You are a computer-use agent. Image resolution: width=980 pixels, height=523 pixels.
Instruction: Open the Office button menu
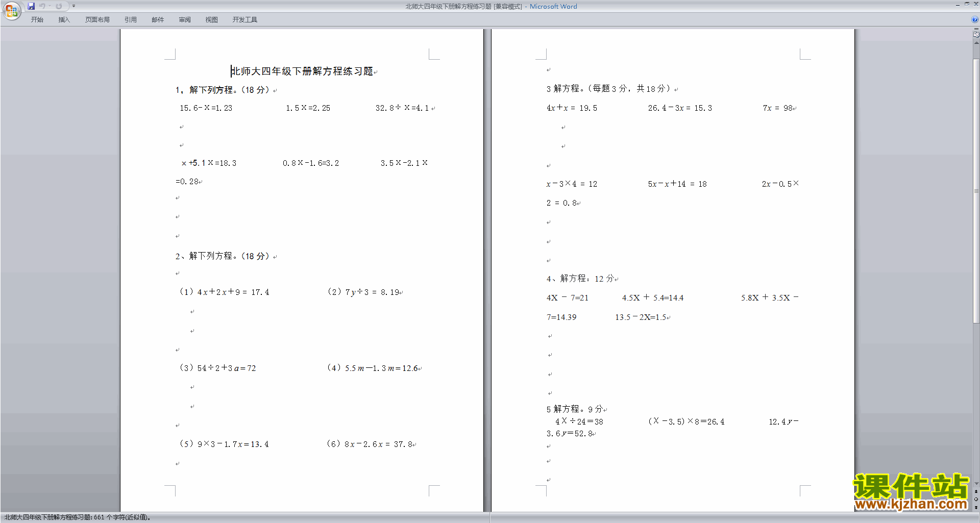click(x=11, y=11)
